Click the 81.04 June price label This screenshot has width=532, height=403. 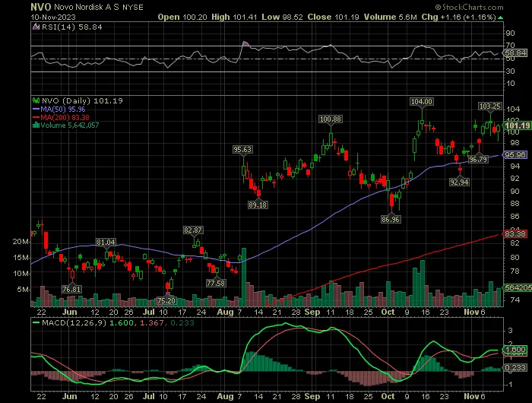click(106, 242)
